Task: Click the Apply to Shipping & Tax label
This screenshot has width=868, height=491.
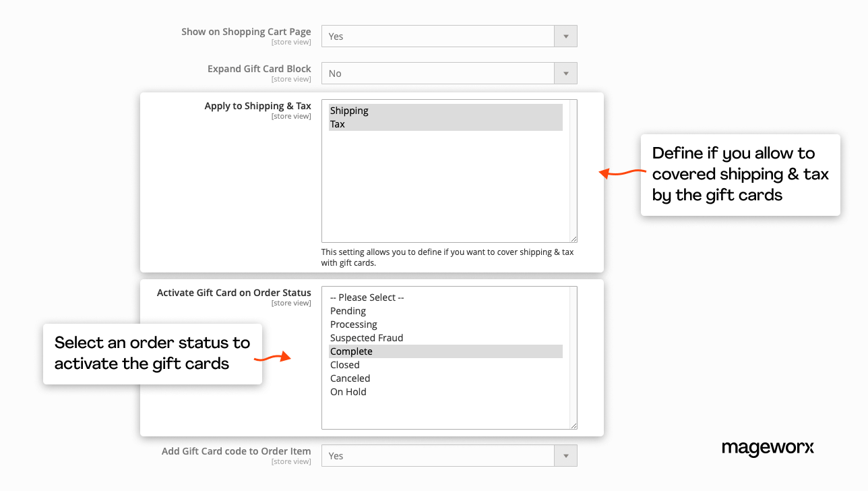Action: (x=257, y=107)
